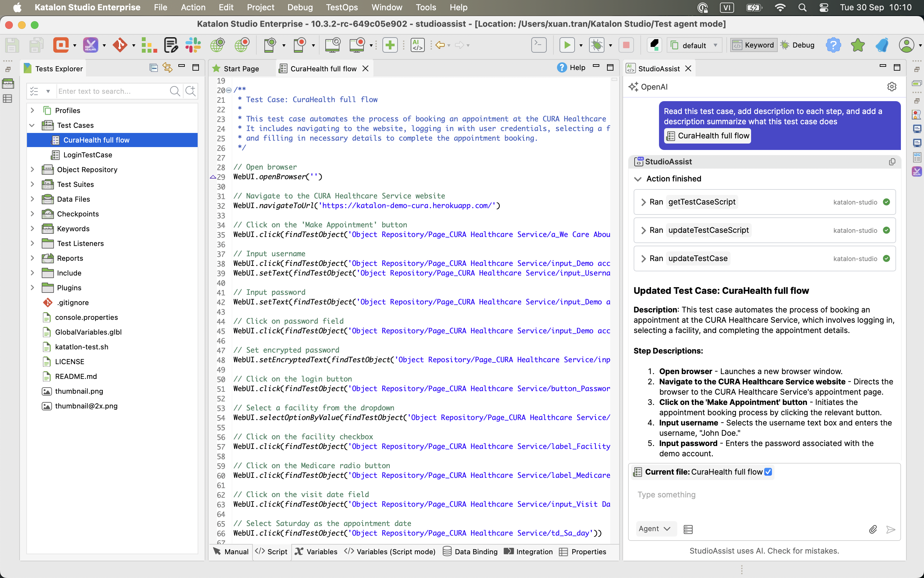Click the Collapse All icon in Tests Explorer
Viewport: 924px width, 578px height.
click(153, 68)
